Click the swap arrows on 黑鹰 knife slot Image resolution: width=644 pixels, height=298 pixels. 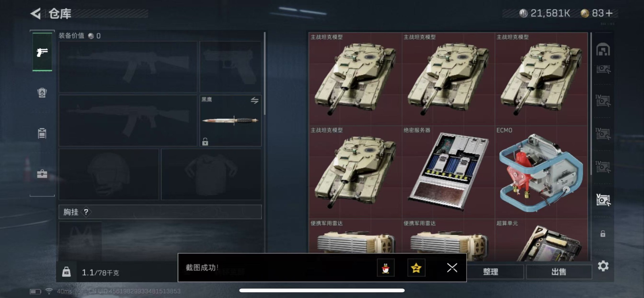[x=255, y=100]
